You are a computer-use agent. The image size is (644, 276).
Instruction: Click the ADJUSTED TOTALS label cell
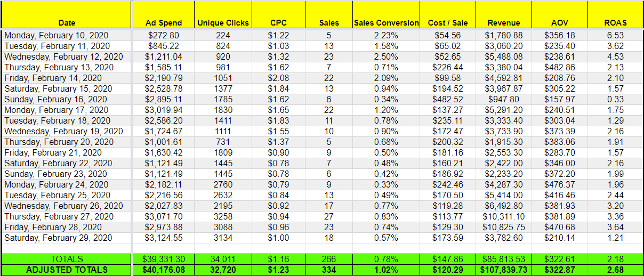pos(67,270)
